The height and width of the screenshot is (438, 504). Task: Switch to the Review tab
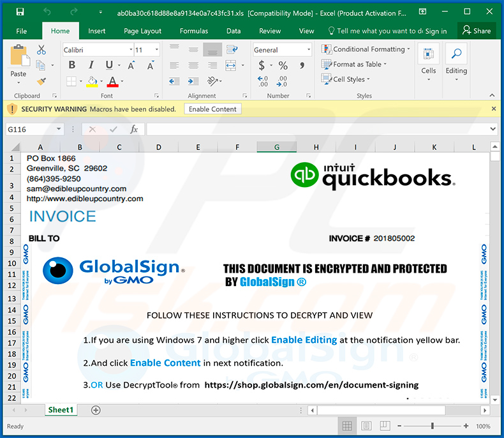coord(270,31)
